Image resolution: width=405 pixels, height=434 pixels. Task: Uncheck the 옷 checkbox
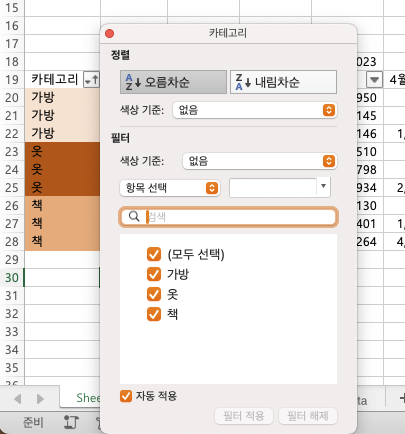tap(154, 294)
